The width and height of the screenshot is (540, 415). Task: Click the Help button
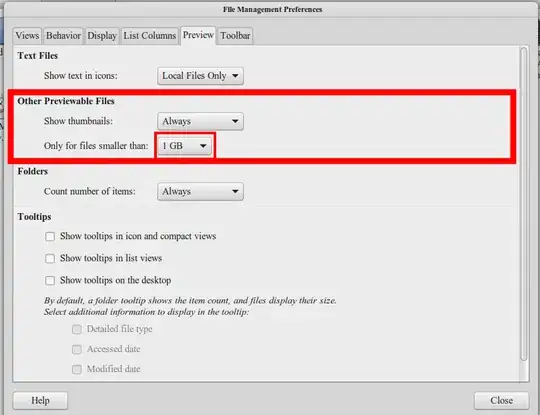click(x=40, y=401)
